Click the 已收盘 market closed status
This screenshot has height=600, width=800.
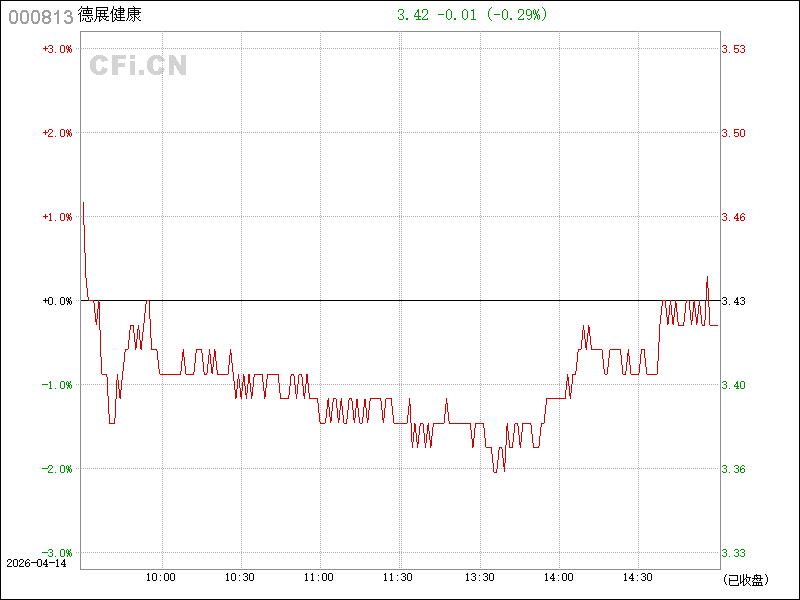point(744,579)
